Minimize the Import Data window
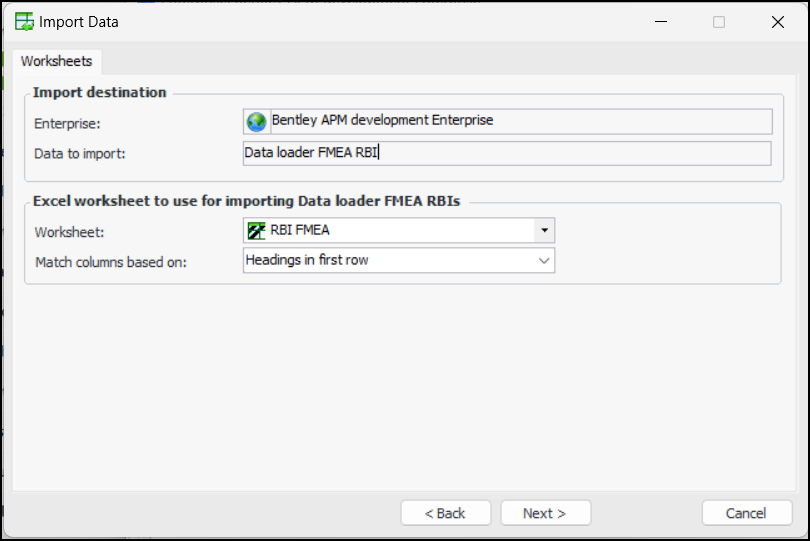This screenshot has height=541, width=810. 660,22
